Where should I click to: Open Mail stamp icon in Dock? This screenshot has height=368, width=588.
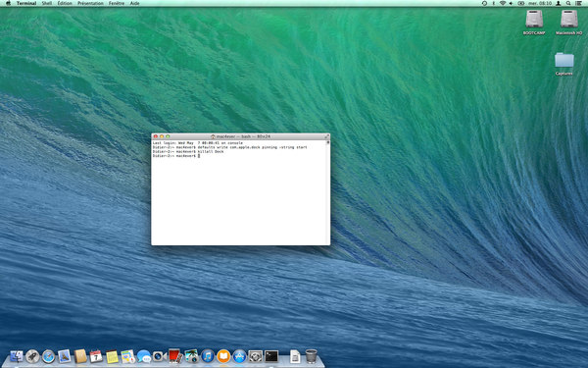64,356
